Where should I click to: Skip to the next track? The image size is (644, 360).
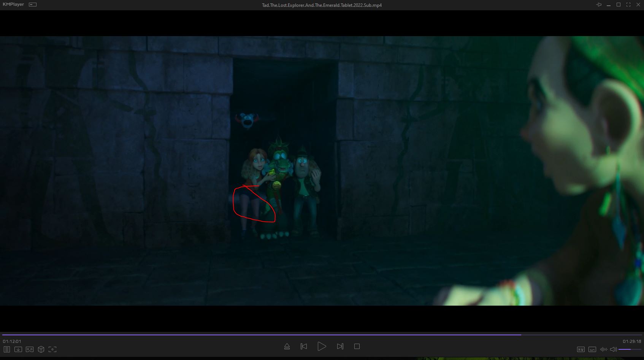pos(340,346)
